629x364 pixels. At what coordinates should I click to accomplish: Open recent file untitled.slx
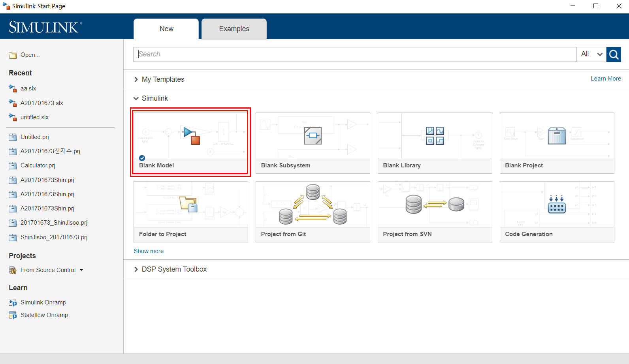(x=35, y=117)
